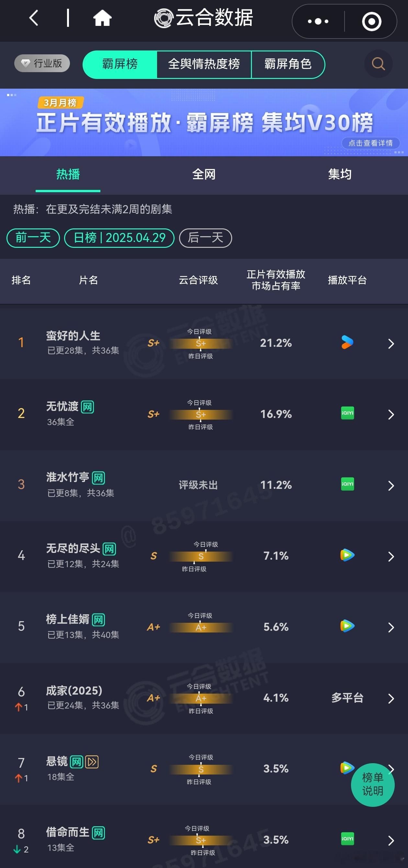Open the floating 榜单说明 button
Viewport: 408px width, 868px height.
coord(373,785)
